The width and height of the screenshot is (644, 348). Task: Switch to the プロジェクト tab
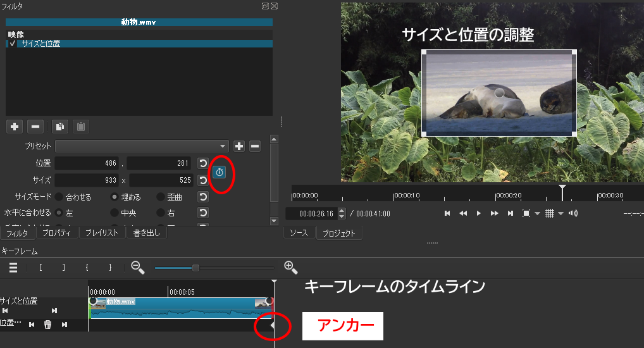tap(338, 233)
